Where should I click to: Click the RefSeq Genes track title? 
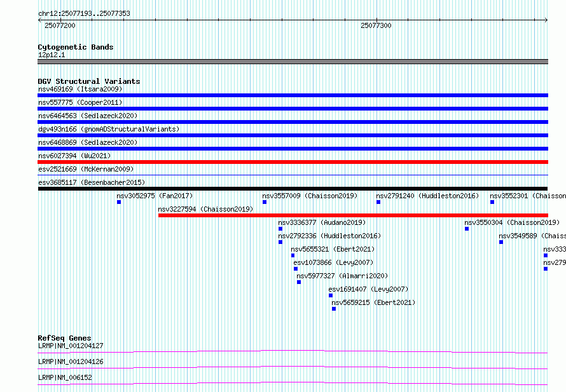[x=64, y=338]
